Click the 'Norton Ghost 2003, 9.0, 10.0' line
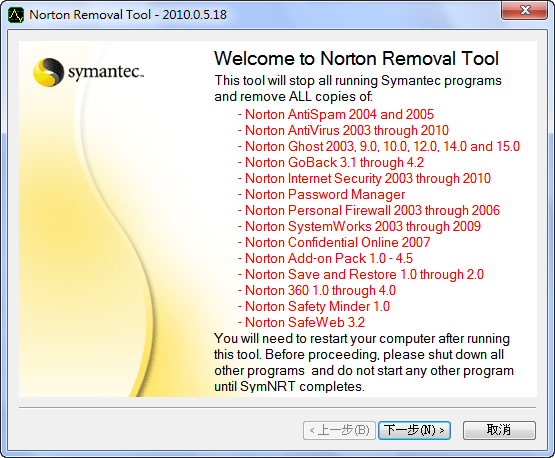The width and height of the screenshot is (555, 458). coord(379,147)
